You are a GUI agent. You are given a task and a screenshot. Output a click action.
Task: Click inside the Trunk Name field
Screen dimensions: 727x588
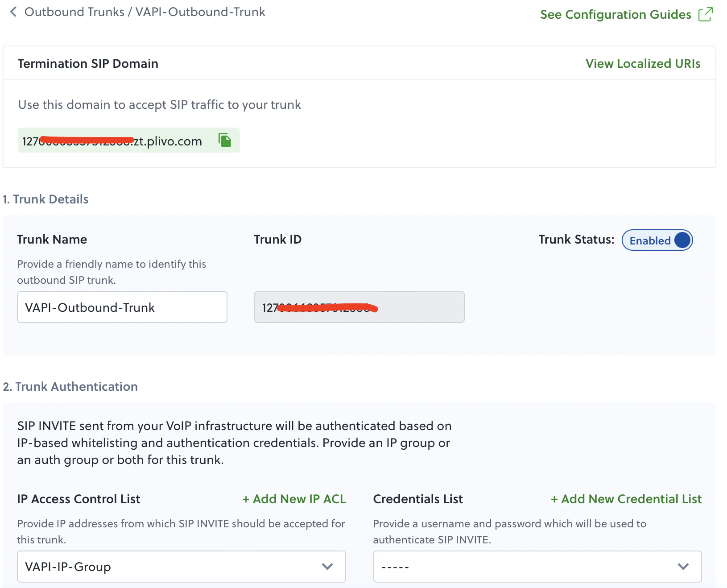[122, 307]
